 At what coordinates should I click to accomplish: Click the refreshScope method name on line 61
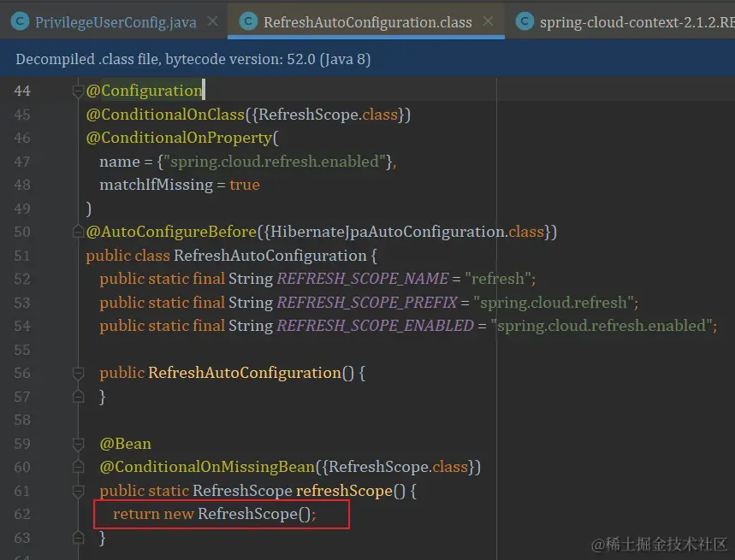[x=344, y=490]
